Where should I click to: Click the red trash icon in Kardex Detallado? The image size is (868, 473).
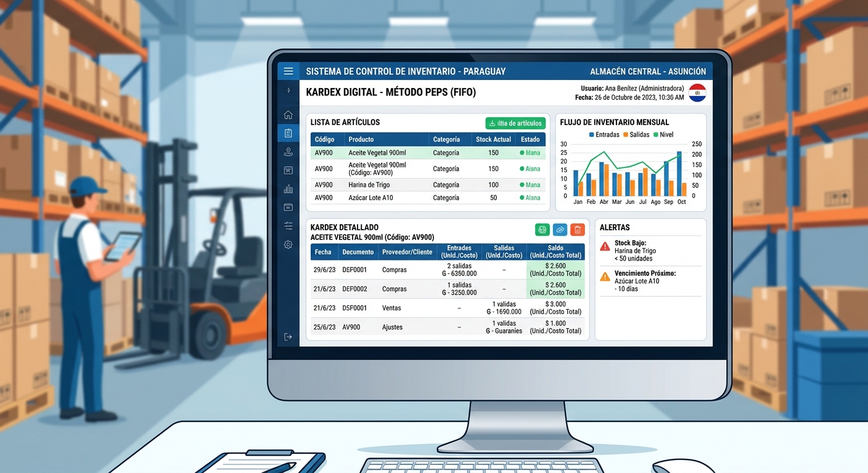577,228
